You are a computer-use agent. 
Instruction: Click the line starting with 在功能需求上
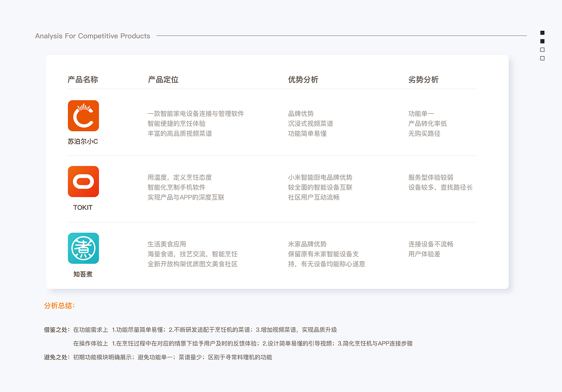click(x=205, y=330)
